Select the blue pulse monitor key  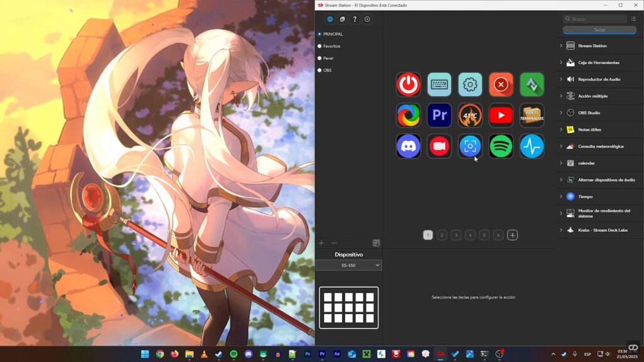(532, 146)
